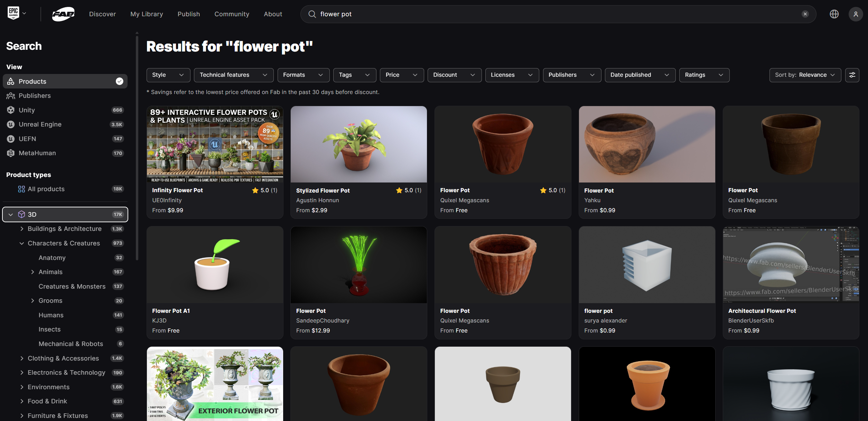Open surya alexander flower pot thumbnail
Viewport: 868px width, 421px height.
click(x=647, y=265)
